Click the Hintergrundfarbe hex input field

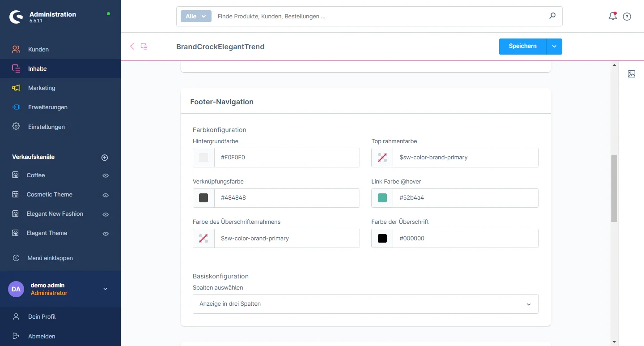pyautogui.click(x=286, y=158)
